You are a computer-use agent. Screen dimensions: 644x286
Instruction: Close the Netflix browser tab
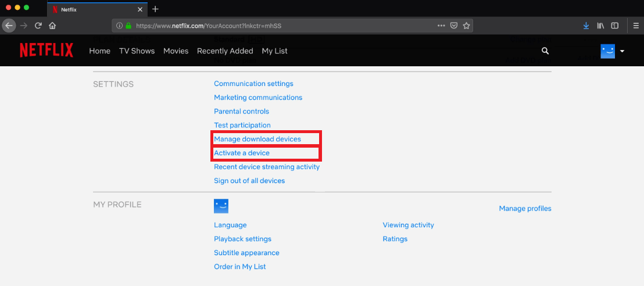pos(140,9)
